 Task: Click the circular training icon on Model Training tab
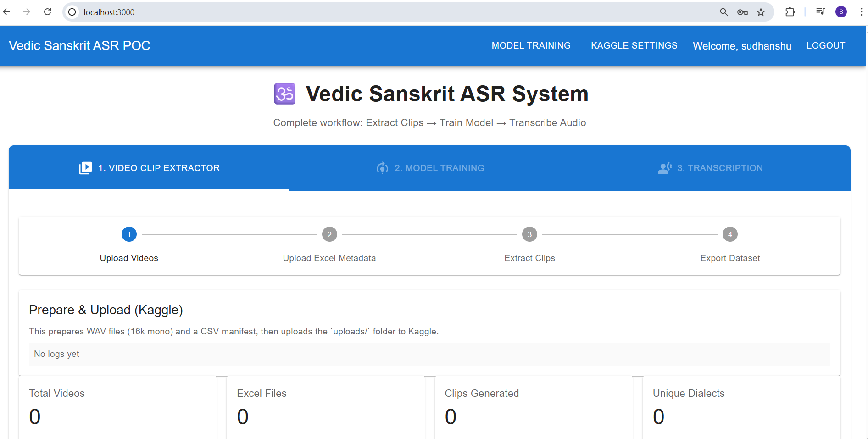click(382, 168)
